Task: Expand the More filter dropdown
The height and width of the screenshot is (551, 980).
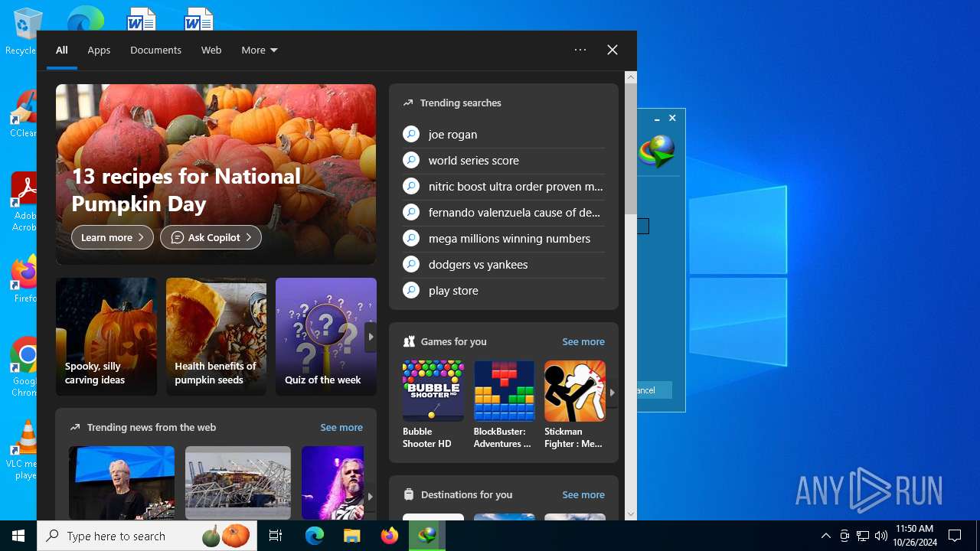Action: pyautogui.click(x=260, y=50)
